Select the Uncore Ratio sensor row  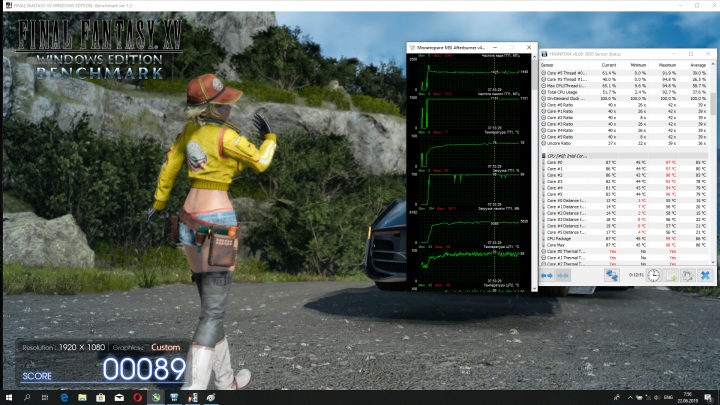point(624,143)
